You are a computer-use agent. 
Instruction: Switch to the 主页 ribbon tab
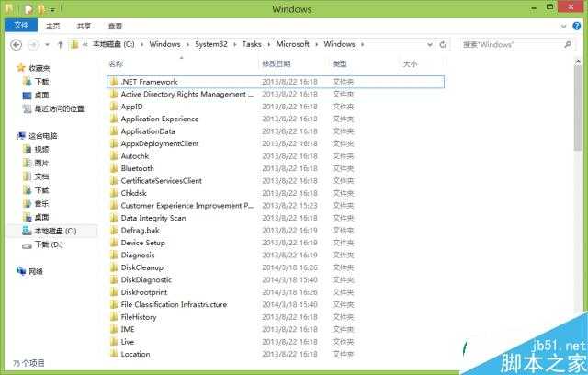click(53, 26)
